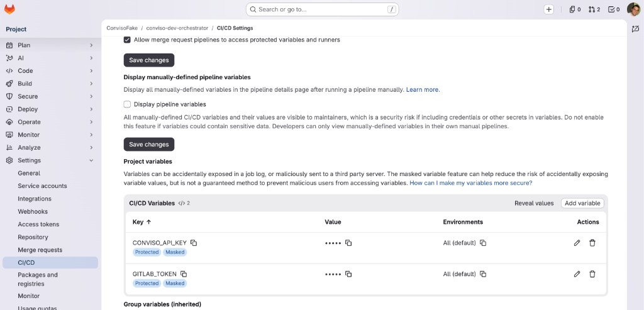This screenshot has width=644, height=310.
Task: Open Learn more link
Action: (423, 89)
